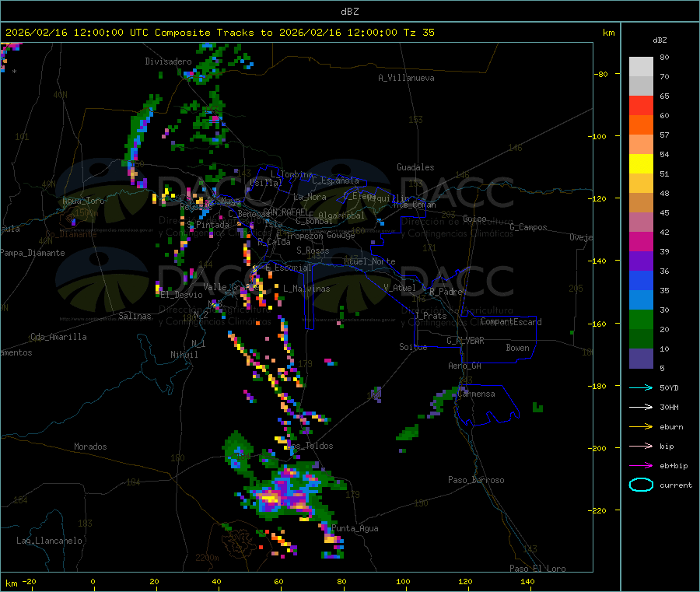Click the Cda_Amarilla map label
The height and width of the screenshot is (592, 700).
tap(58, 337)
